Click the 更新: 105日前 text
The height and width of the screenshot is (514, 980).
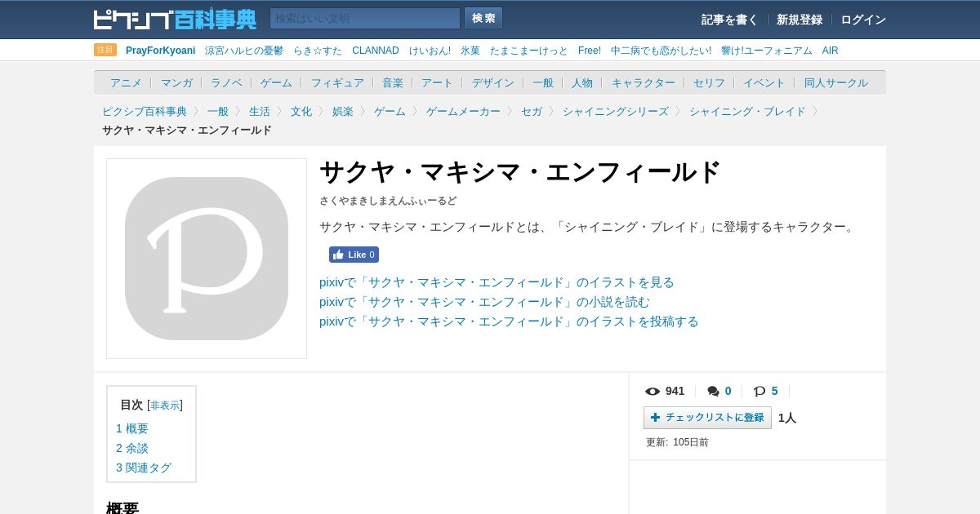click(x=677, y=442)
